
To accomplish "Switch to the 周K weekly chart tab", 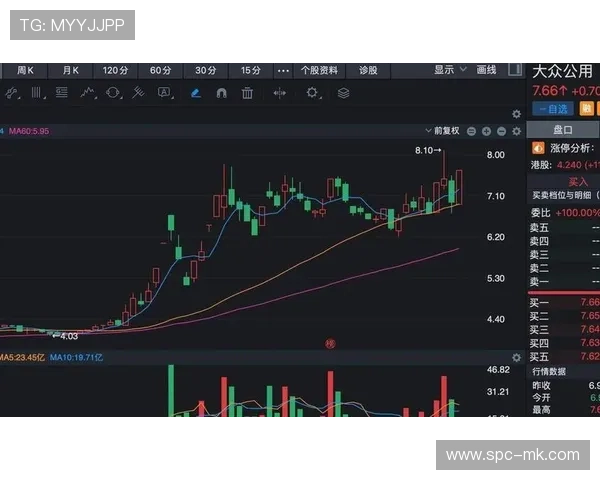I will 25,70.
